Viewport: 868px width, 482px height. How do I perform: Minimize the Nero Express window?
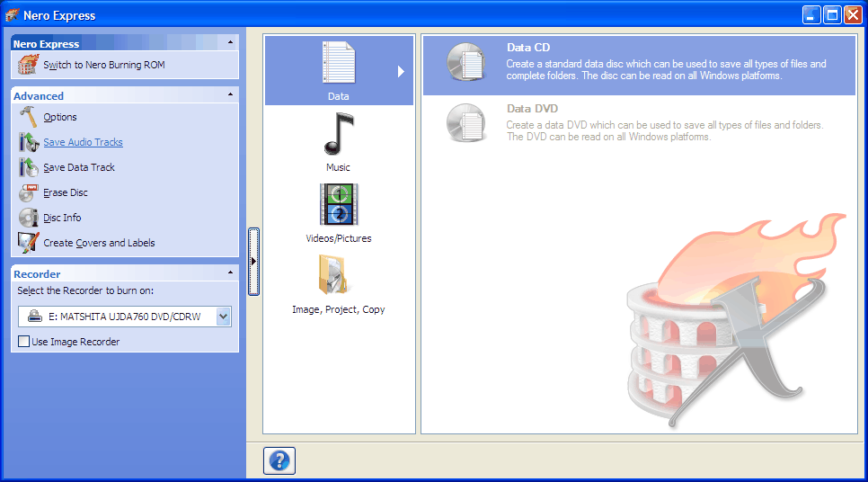(x=811, y=15)
